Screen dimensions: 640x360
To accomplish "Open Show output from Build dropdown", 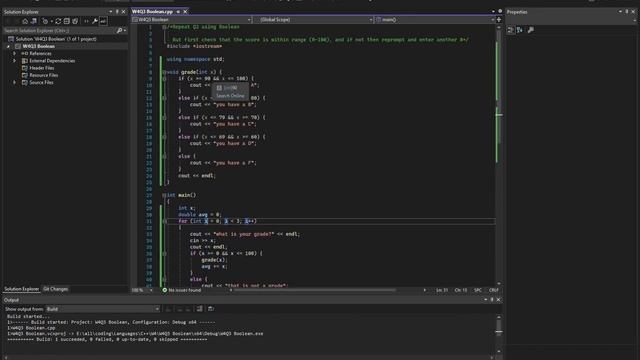I will click(102, 309).
